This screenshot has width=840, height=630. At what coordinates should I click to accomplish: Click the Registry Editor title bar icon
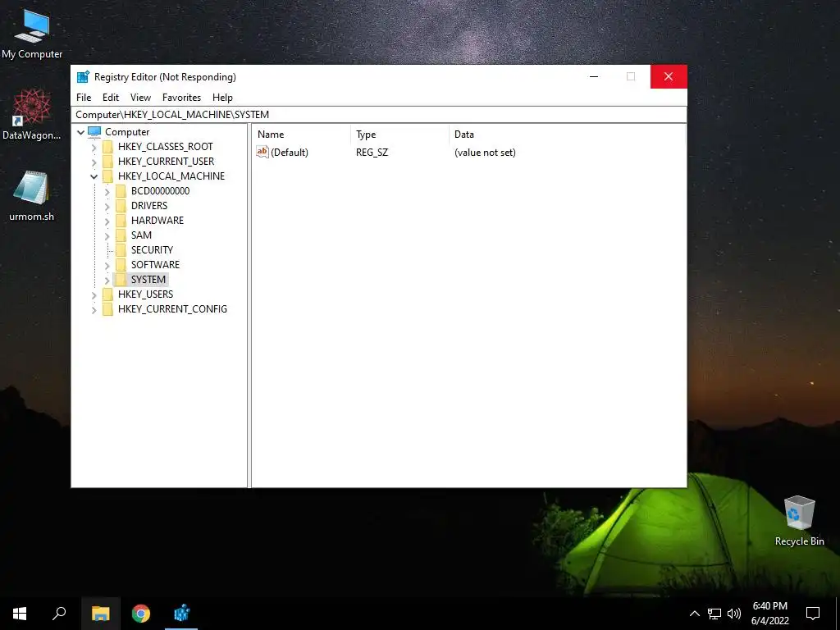point(83,76)
